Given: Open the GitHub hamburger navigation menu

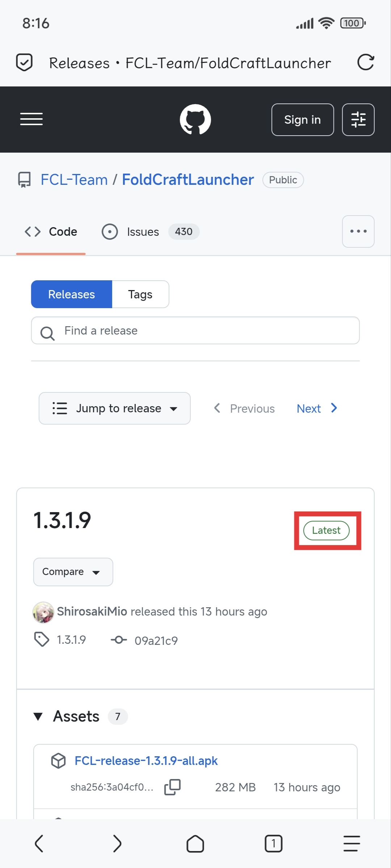Looking at the screenshot, I should click(x=31, y=119).
